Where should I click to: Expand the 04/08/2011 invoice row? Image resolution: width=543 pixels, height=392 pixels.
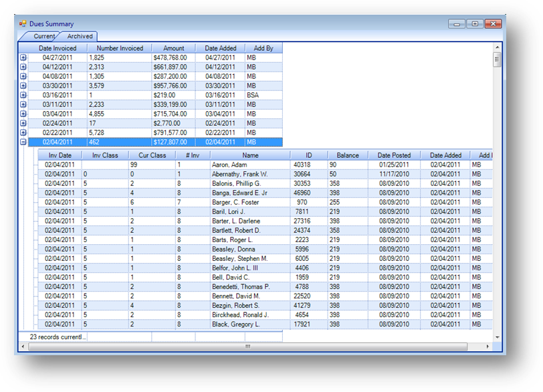click(x=23, y=76)
